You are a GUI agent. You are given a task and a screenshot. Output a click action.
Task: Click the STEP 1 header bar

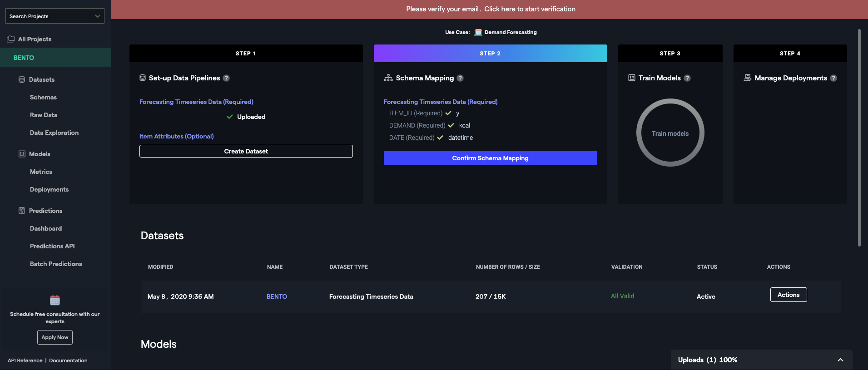pos(246,53)
